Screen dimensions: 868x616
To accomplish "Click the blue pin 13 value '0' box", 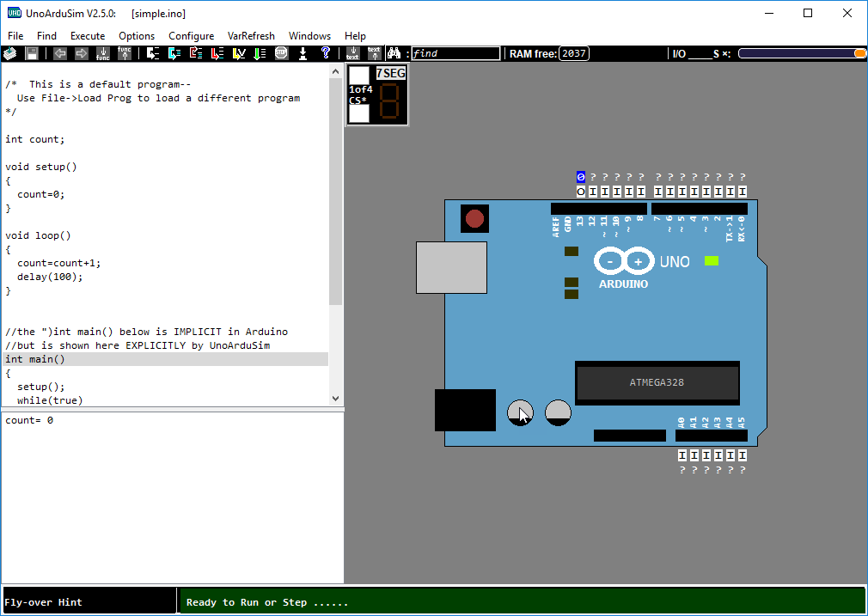I will [581, 177].
